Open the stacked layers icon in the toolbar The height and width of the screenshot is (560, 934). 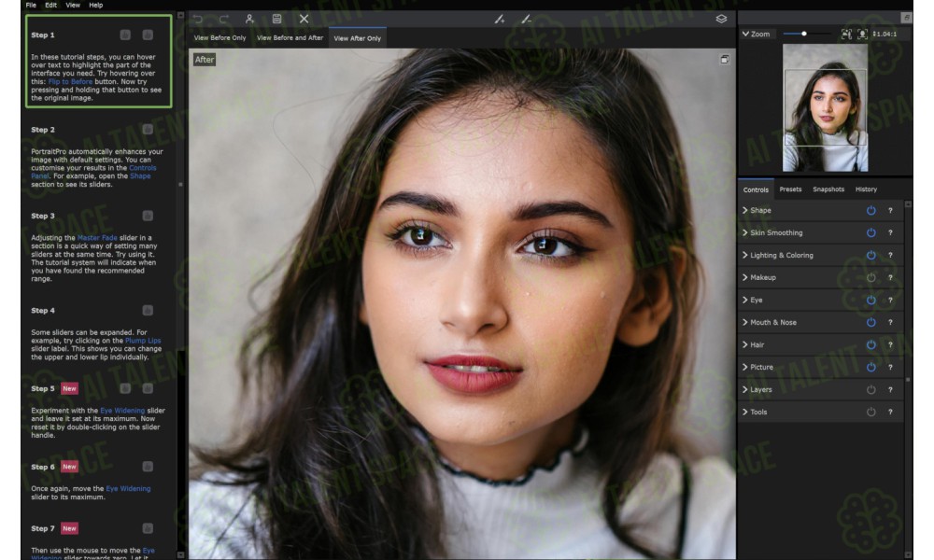tap(721, 19)
